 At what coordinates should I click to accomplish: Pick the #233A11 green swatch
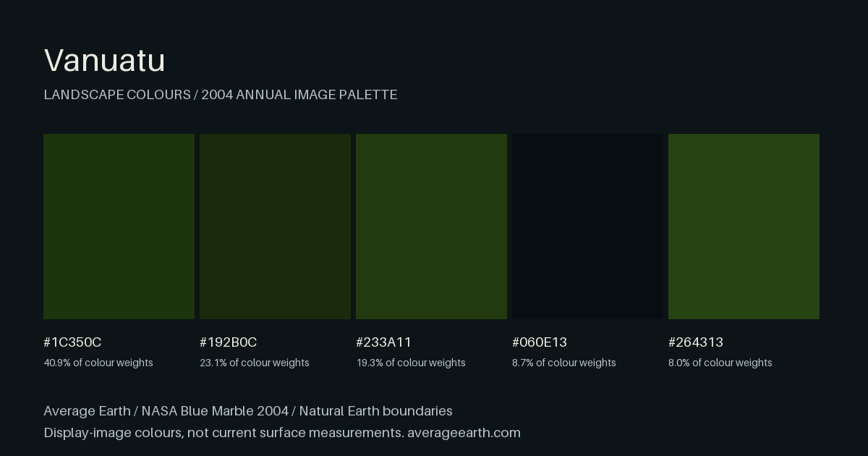[x=431, y=227]
